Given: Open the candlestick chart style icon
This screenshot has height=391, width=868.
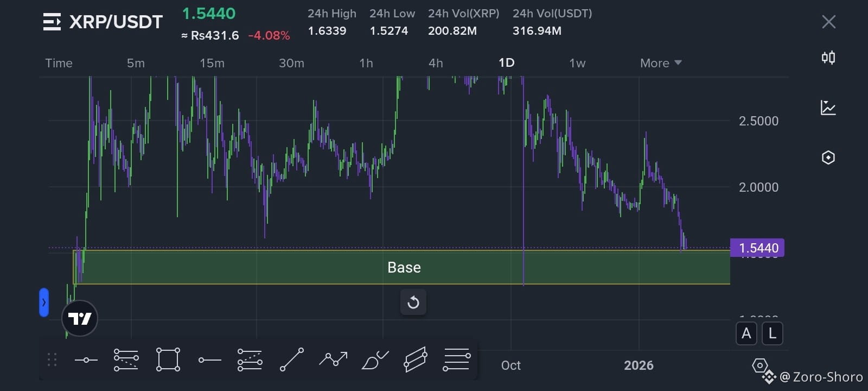Looking at the screenshot, I should [828, 58].
